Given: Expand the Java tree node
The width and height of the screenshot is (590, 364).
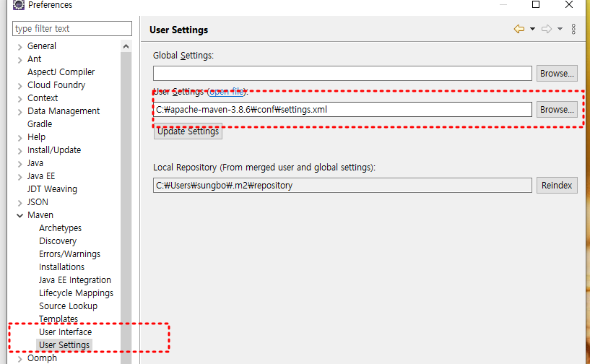Looking at the screenshot, I should 20,164.
